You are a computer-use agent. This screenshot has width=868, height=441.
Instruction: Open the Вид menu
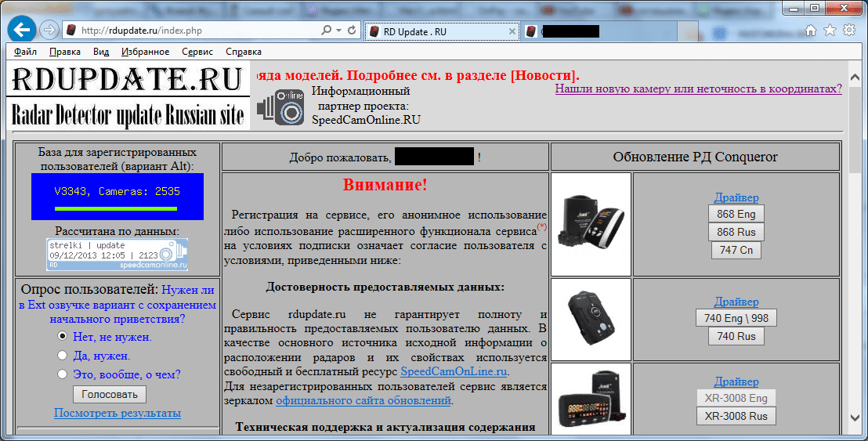click(101, 52)
